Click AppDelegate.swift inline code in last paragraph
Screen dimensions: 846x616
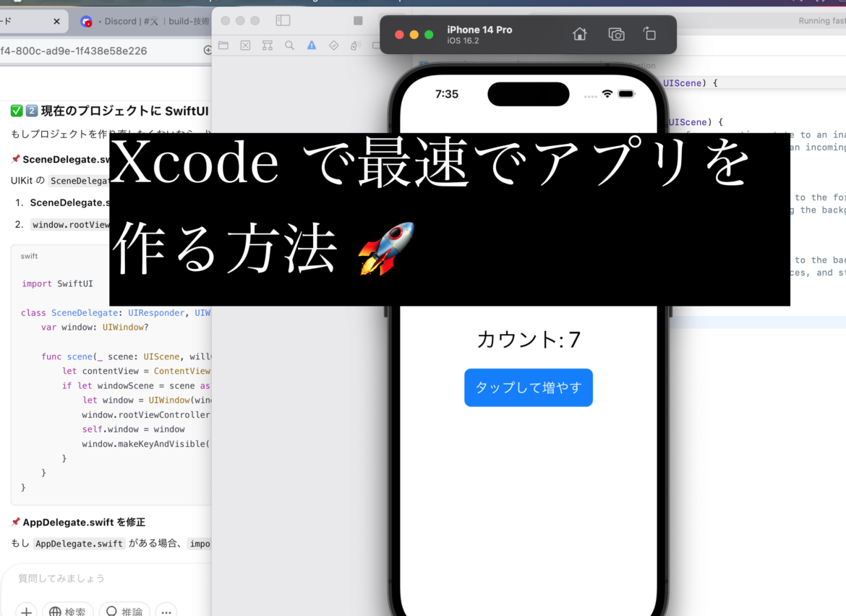[x=79, y=544]
